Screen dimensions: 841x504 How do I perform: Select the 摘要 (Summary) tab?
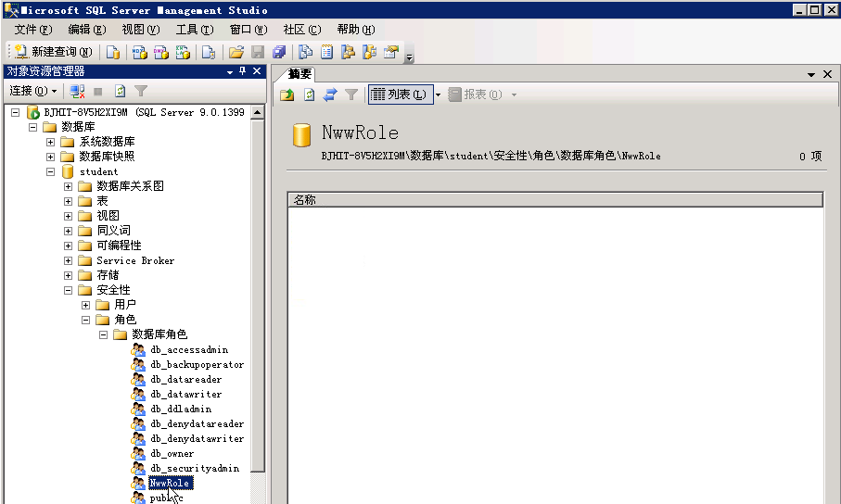coord(299,73)
